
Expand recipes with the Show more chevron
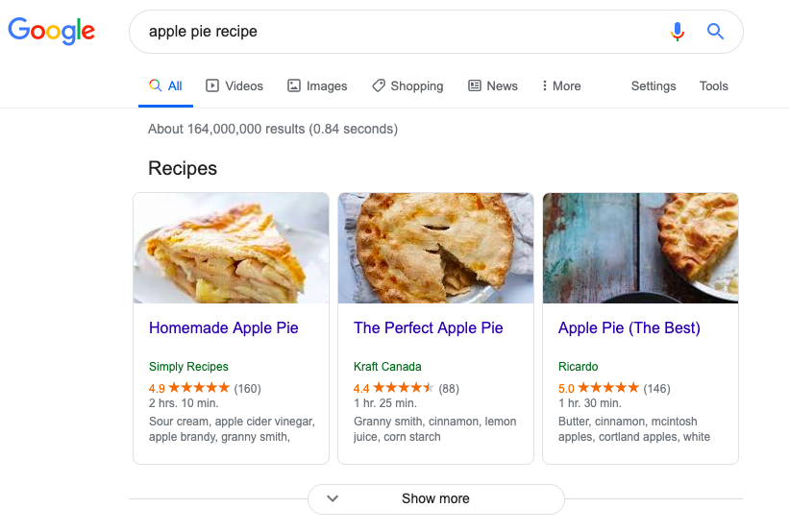(x=333, y=498)
